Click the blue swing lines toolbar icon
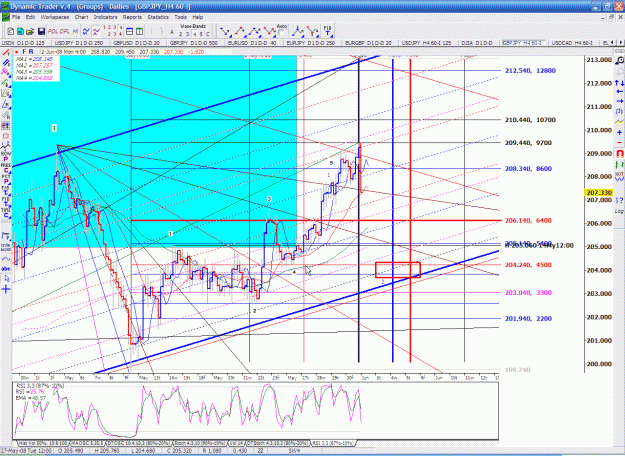 click(86, 31)
